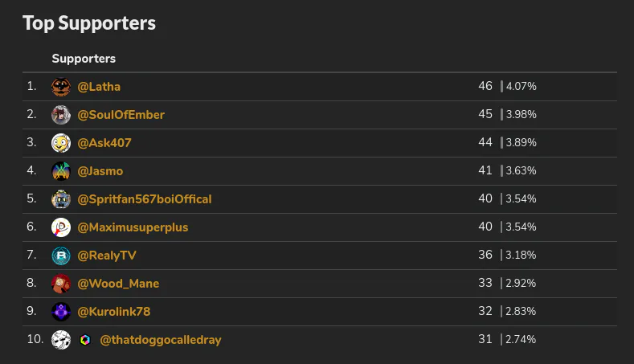Open Spritfan567boiOffical's avatar image

point(61,199)
